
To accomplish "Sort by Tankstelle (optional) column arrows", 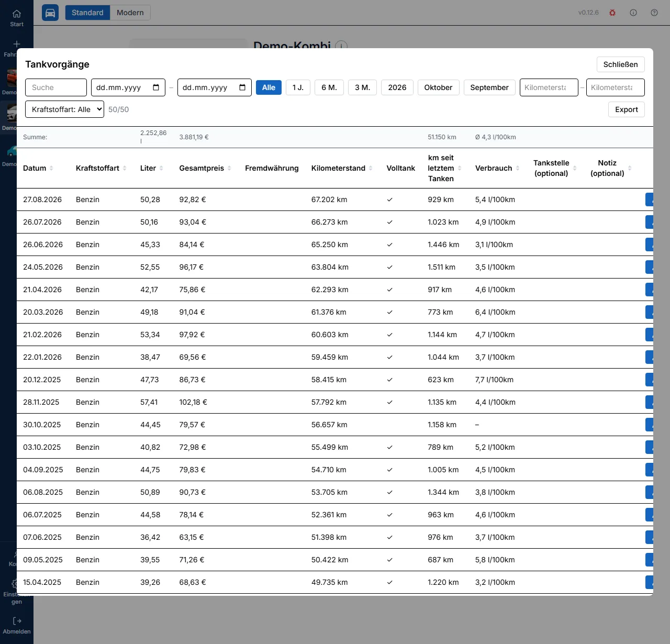I will point(575,168).
